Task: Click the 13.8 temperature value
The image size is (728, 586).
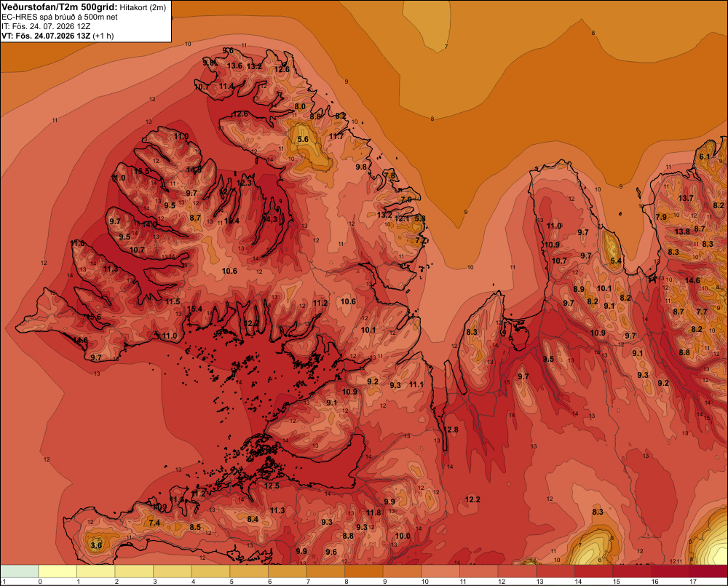Action: point(682,231)
